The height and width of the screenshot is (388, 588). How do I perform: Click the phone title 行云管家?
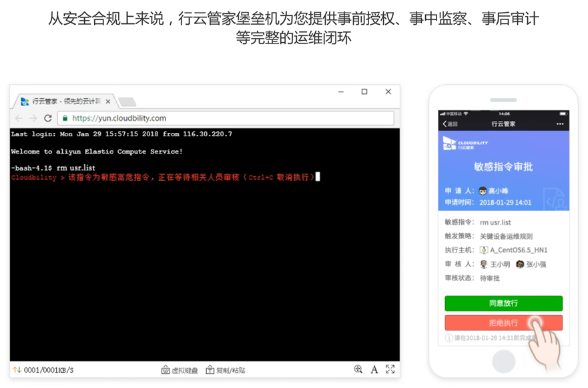coord(503,124)
